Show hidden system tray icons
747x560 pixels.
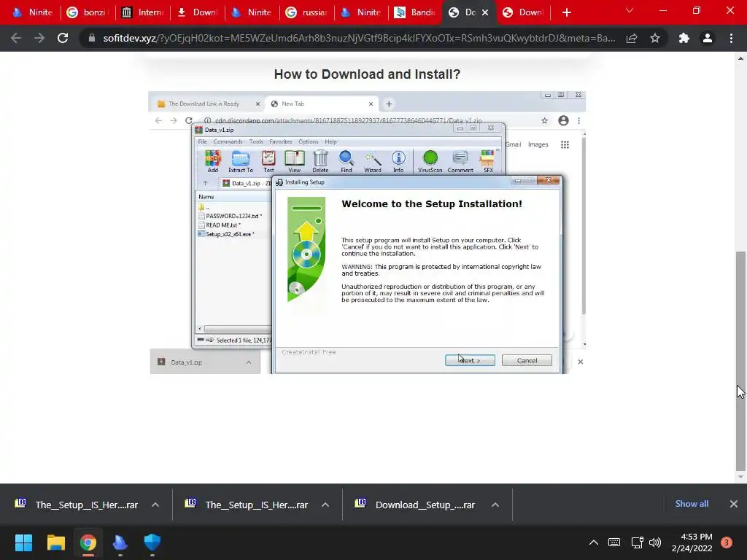[x=594, y=542]
